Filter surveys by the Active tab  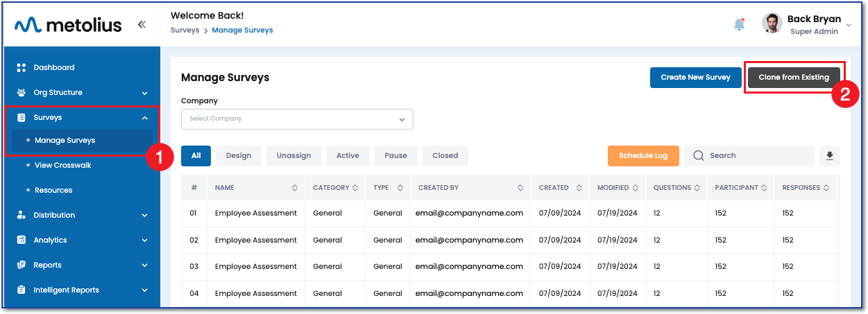coord(348,156)
